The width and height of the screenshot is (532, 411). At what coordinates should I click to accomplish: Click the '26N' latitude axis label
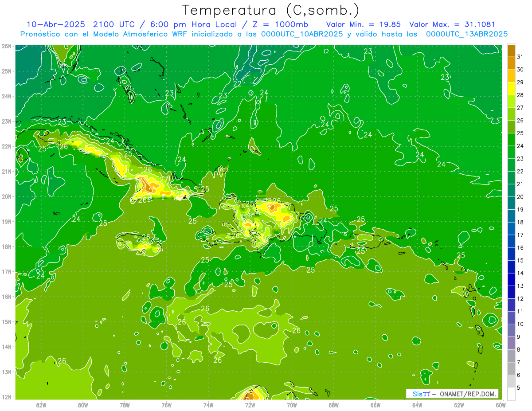(x=7, y=46)
